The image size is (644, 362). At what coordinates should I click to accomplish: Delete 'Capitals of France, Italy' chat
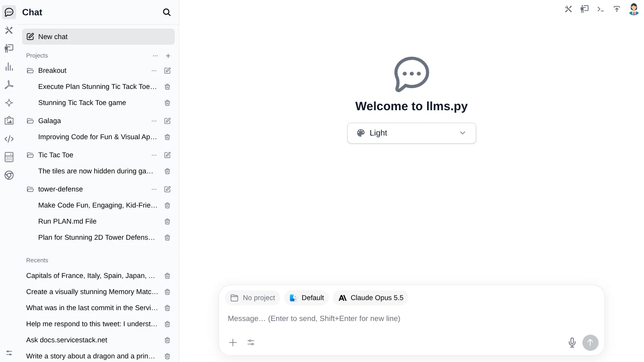point(167,276)
